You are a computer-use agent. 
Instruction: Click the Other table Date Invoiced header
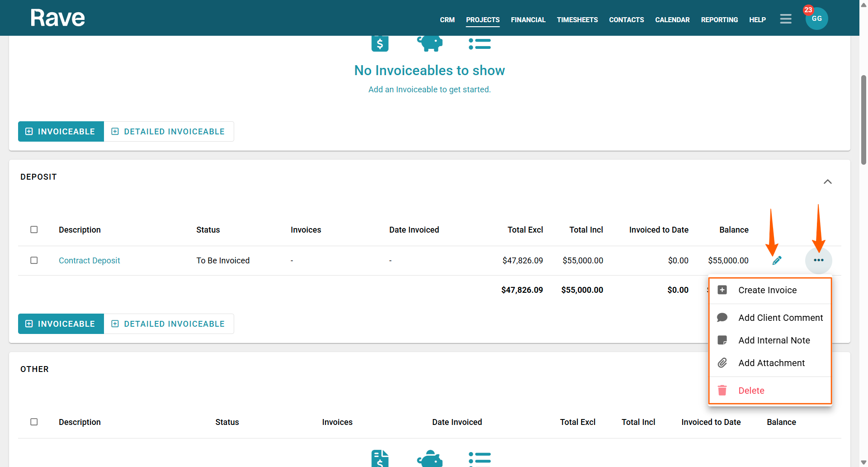(x=457, y=422)
